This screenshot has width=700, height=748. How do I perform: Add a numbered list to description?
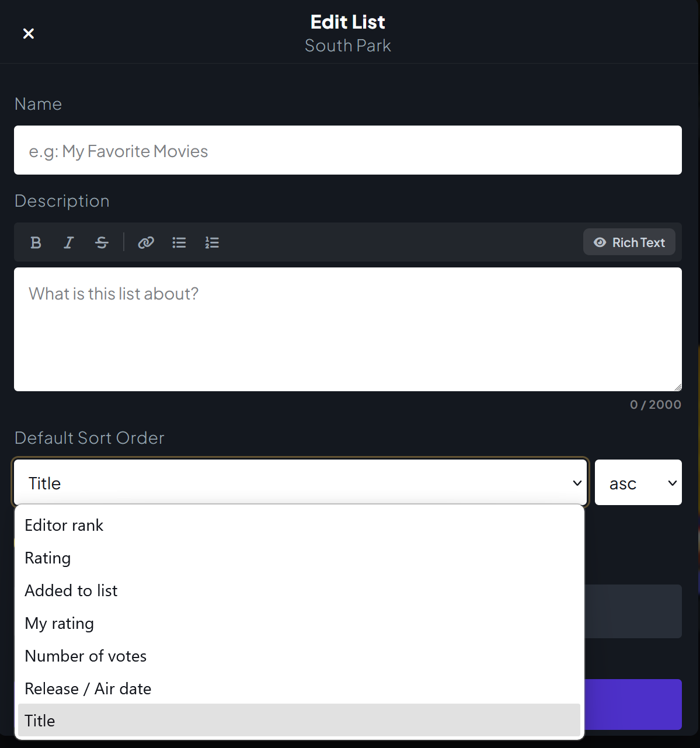click(212, 242)
